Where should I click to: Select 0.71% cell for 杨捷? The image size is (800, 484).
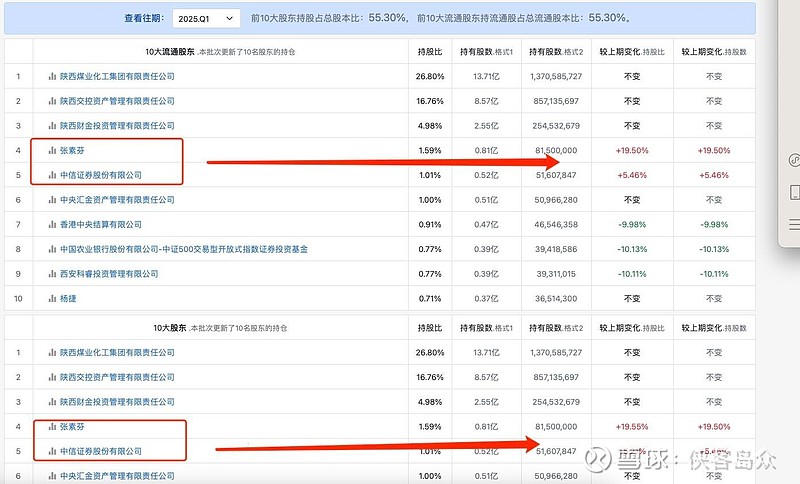point(430,298)
